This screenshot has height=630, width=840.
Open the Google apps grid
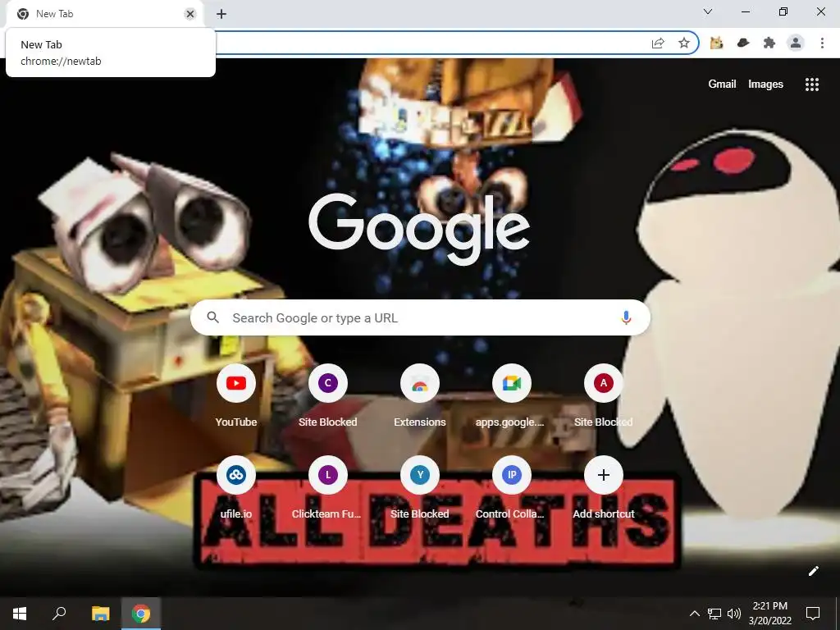coord(812,84)
